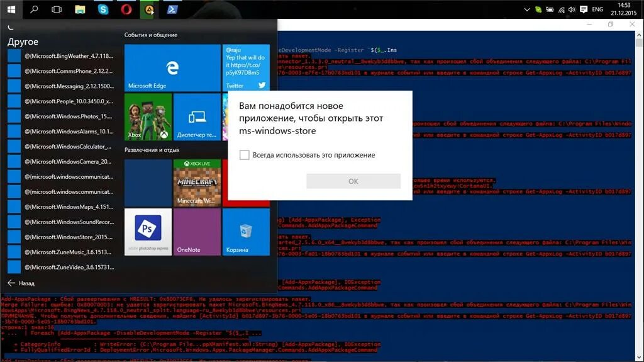Open the Microsoft.WindowsMaps_4.151 app entry
Viewport: 644px width, 362px height.
(x=61, y=207)
